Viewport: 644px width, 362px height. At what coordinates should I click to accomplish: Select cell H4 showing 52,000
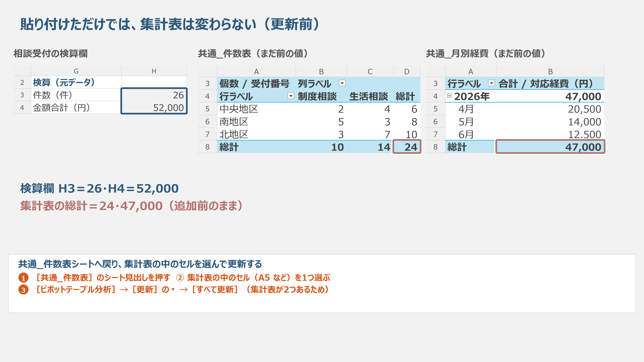click(154, 108)
